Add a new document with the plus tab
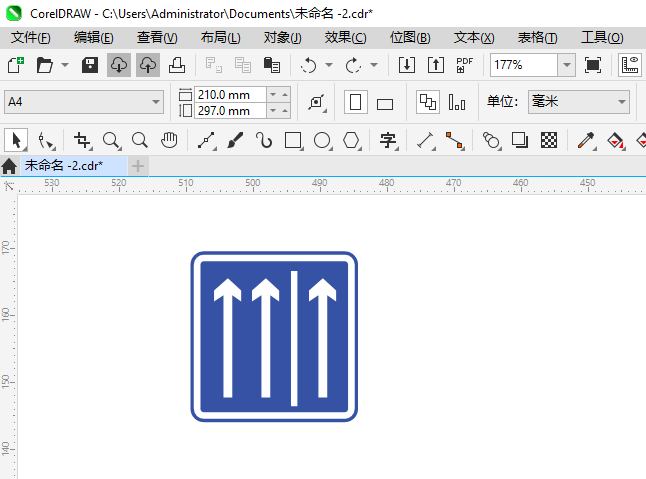 point(138,166)
